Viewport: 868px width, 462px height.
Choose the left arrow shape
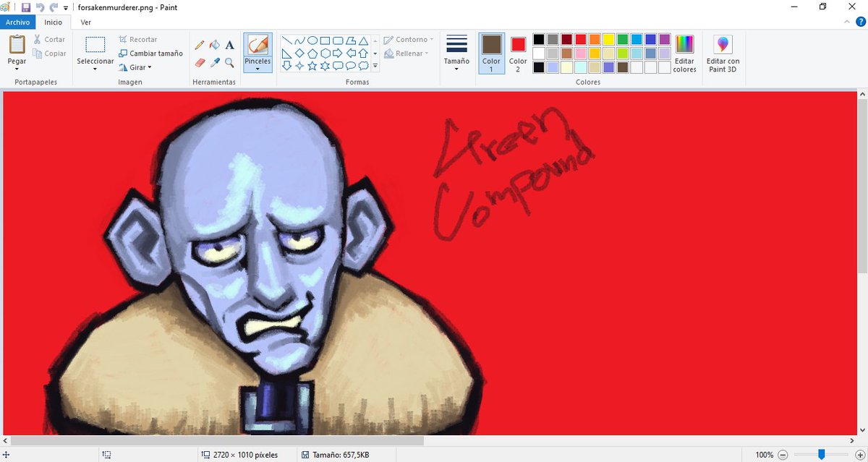pos(351,54)
